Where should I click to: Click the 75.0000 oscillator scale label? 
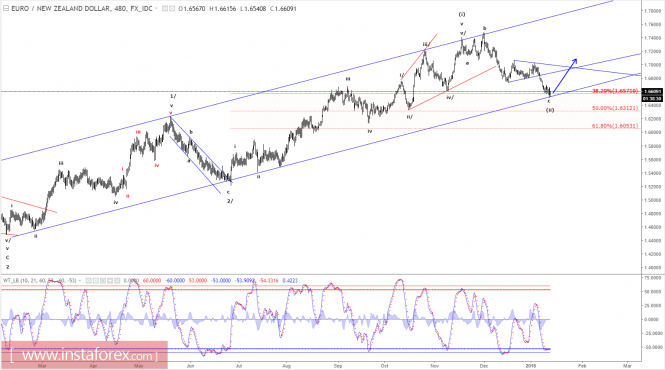coord(654,278)
